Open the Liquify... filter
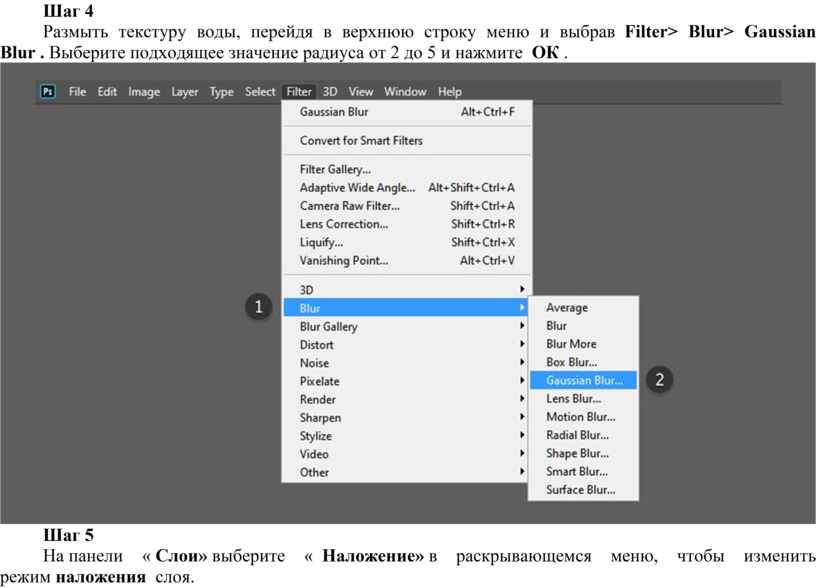The image size is (816, 588). point(407,242)
